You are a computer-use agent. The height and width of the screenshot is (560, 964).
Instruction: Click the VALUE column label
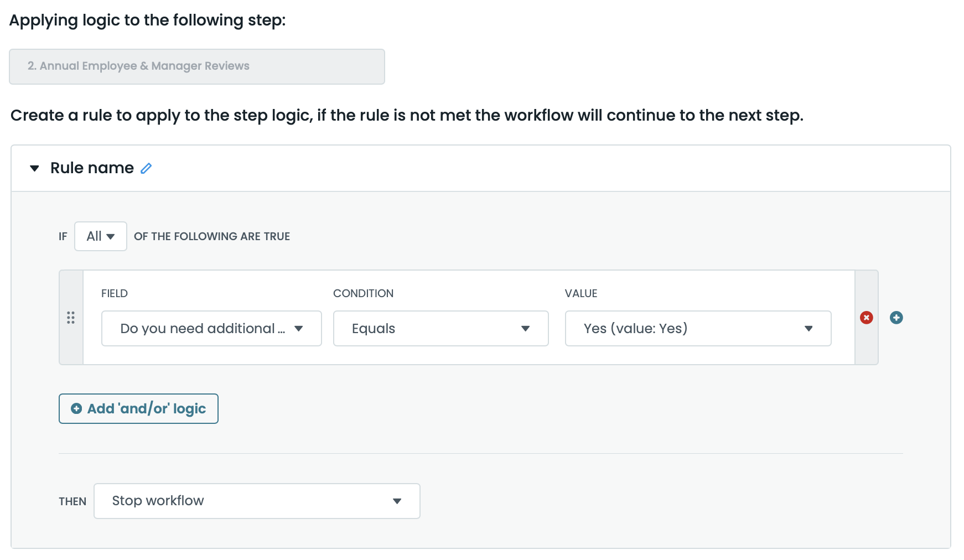pyautogui.click(x=581, y=293)
